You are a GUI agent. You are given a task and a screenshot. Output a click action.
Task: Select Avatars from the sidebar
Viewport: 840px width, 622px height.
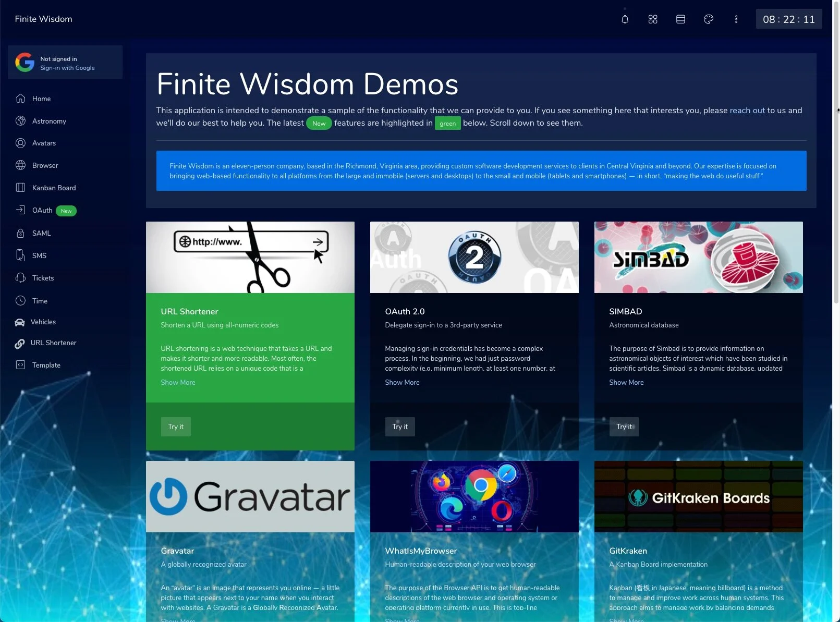click(65, 143)
